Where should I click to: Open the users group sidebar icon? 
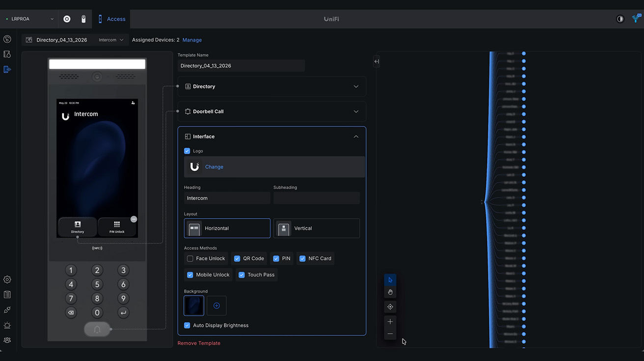coord(7,340)
